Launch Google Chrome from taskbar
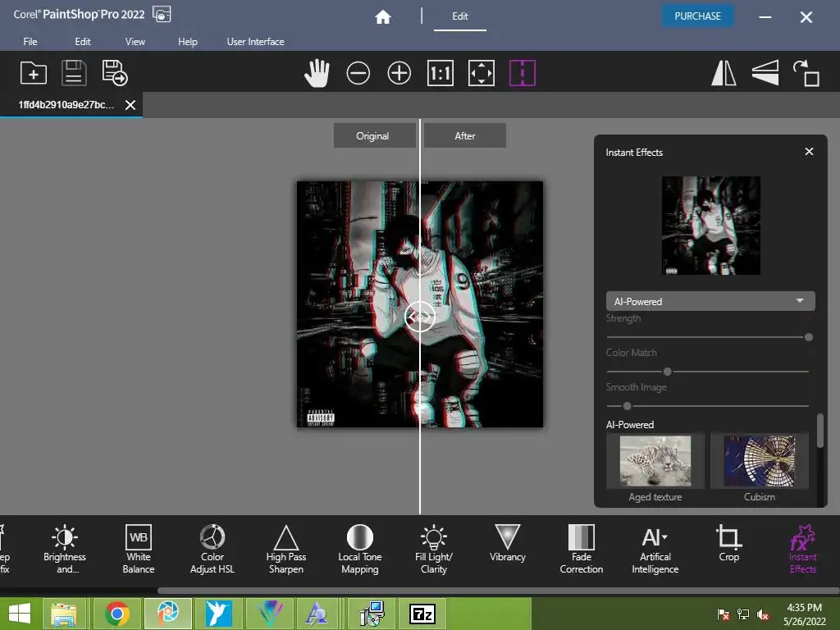The image size is (840, 630). pos(116,614)
